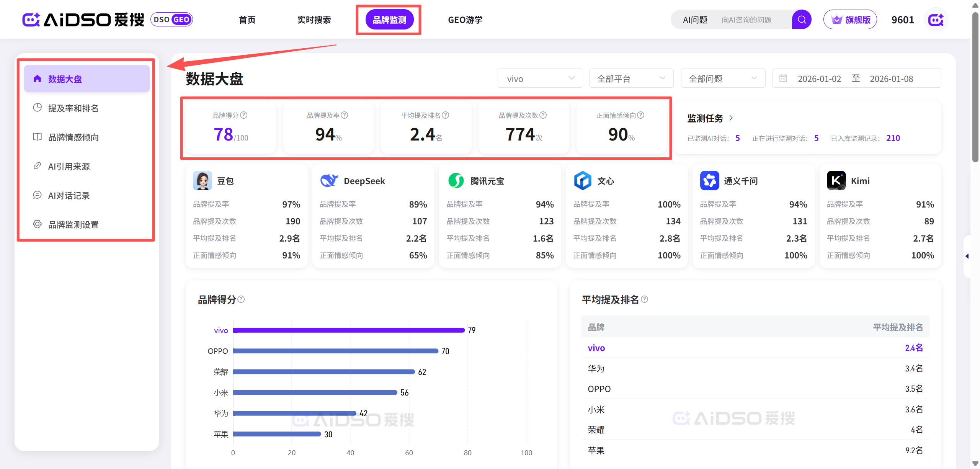This screenshot has width=980, height=469.
Task: Expand 监测任务 using the chevron arrow
Action: (731, 118)
